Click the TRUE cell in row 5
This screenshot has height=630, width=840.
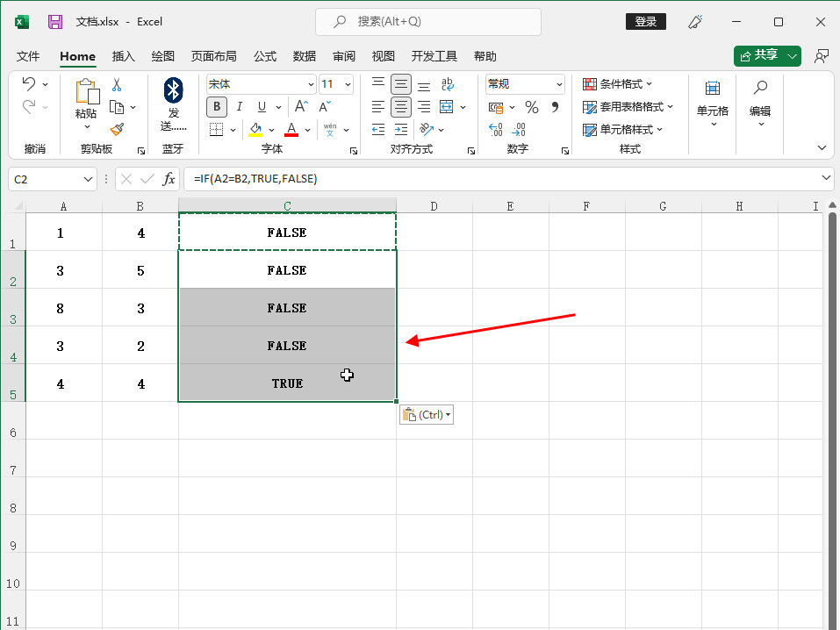[287, 383]
